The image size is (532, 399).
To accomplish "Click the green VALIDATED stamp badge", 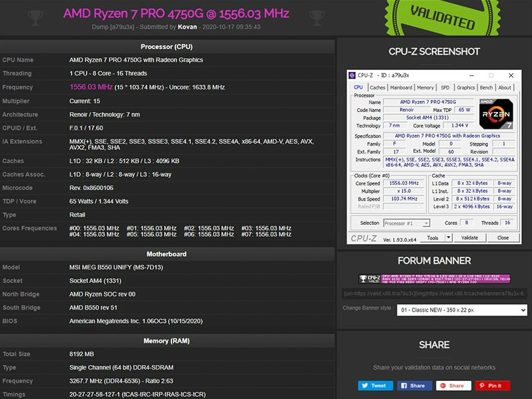I will coord(443,17).
